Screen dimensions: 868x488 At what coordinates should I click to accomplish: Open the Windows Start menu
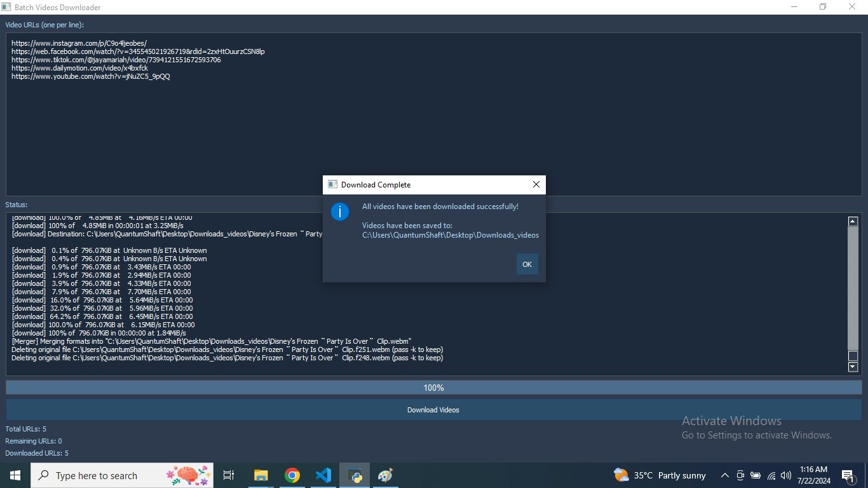[15, 475]
